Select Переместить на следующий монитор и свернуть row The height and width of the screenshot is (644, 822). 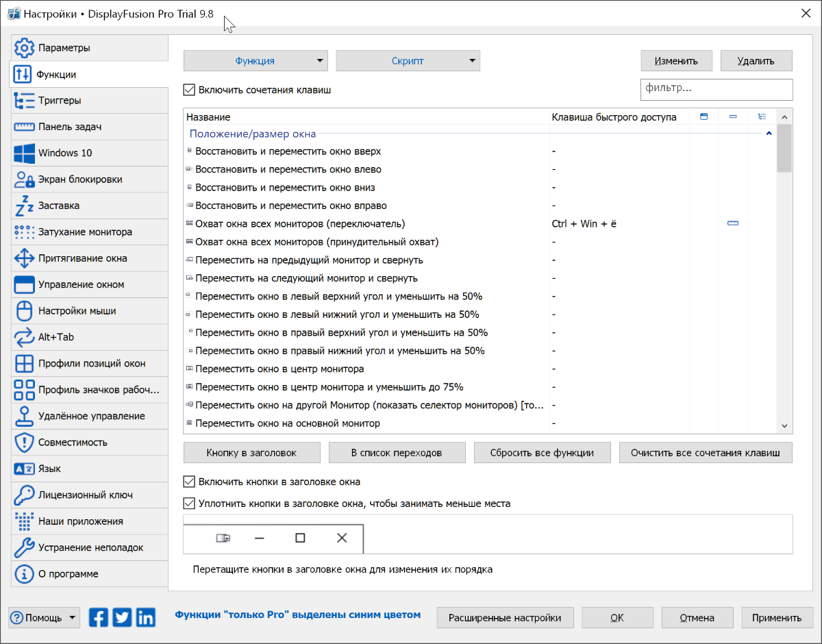pyautogui.click(x=480, y=278)
